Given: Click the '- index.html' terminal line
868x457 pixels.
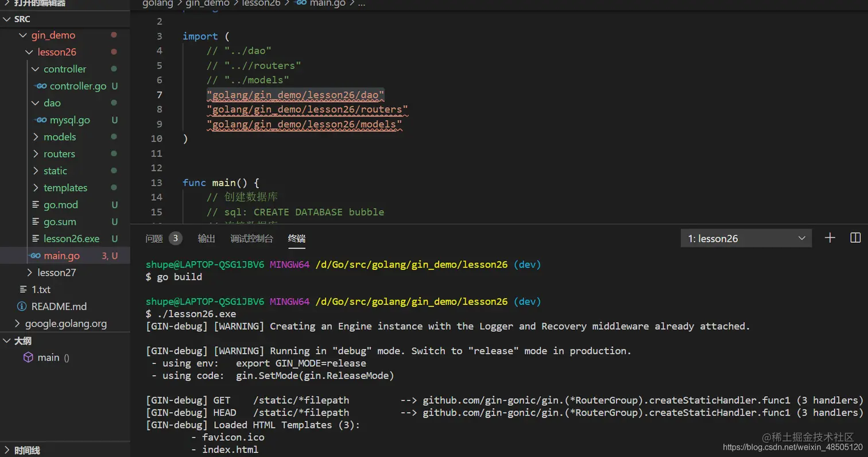Looking at the screenshot, I should pos(225,449).
